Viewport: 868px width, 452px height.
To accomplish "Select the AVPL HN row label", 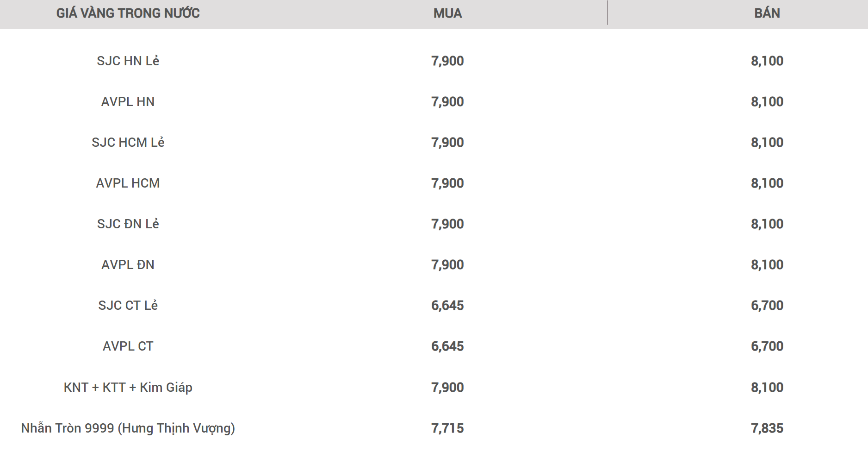I will click(x=128, y=101).
